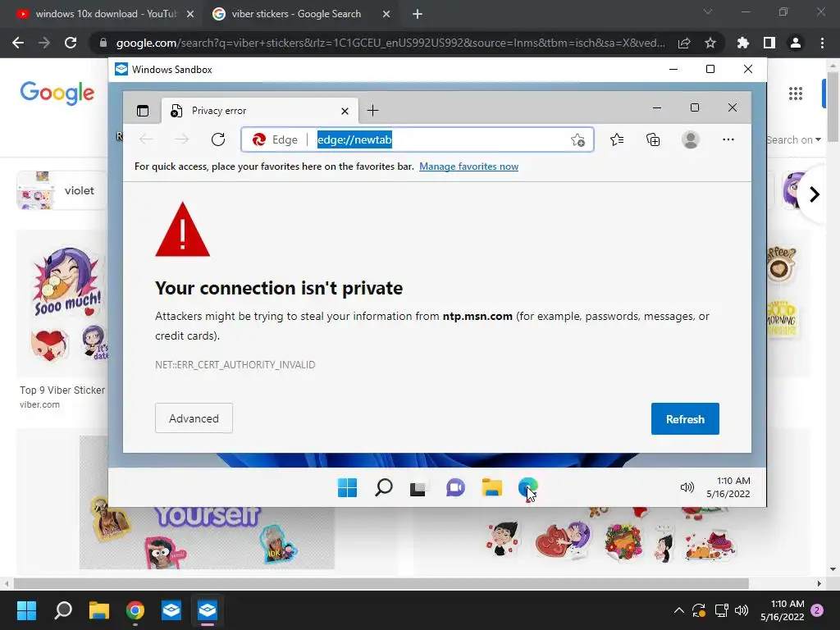Click Chrome horizontal scrollbar

(381, 583)
